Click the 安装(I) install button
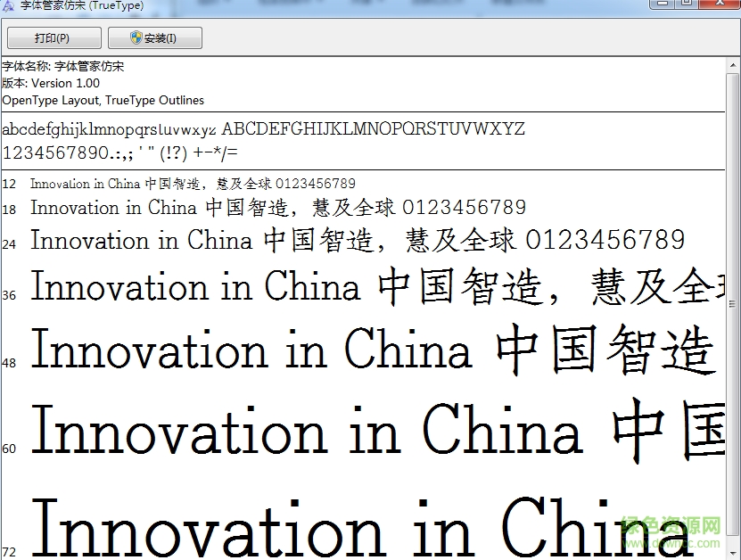The height and width of the screenshot is (560, 741). (x=154, y=37)
